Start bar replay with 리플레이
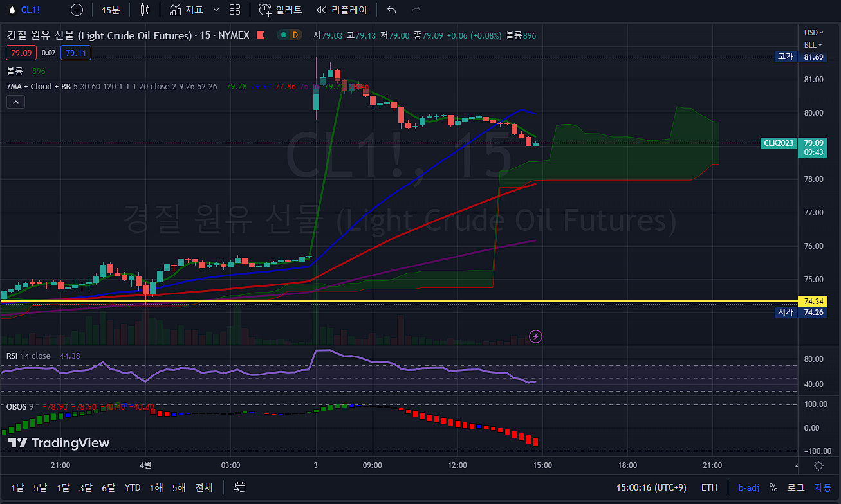 (342, 10)
